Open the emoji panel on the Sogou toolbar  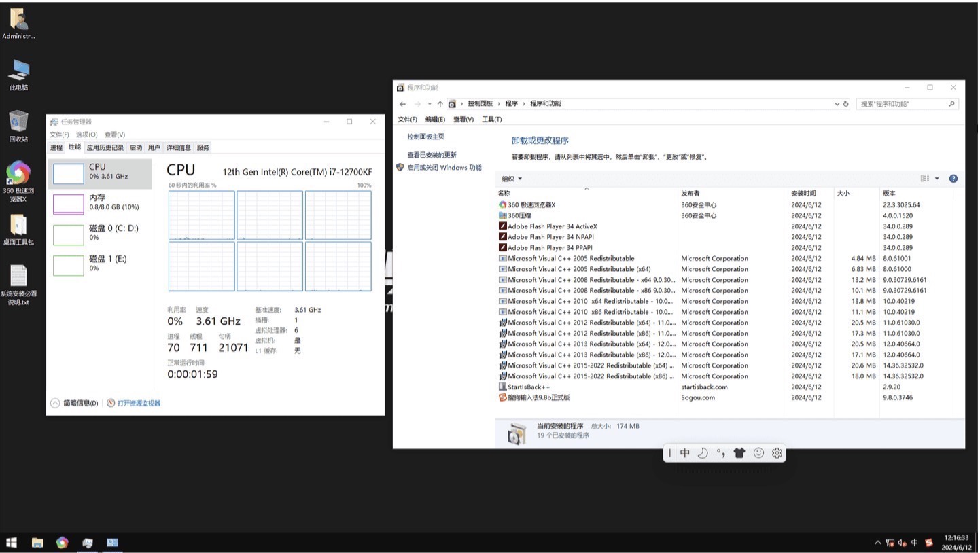[x=758, y=453]
